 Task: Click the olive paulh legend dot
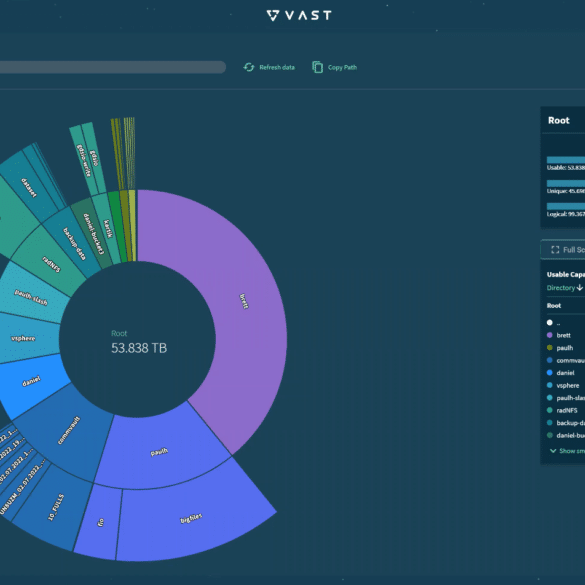click(x=550, y=348)
